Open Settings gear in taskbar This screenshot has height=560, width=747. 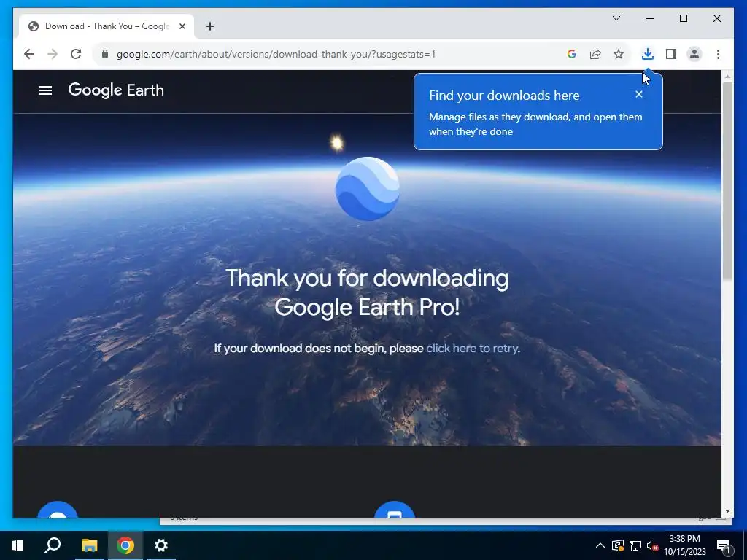click(x=161, y=545)
